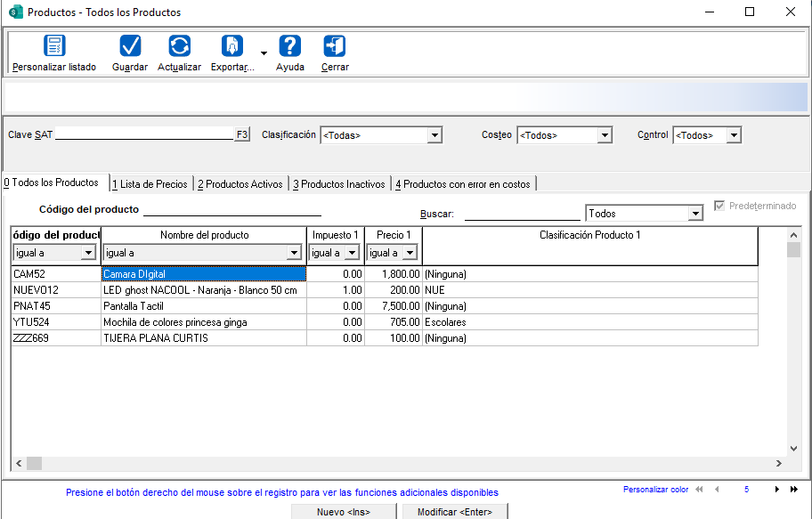Select the Mochila de colores princesa ginga row
Viewport: 812px width, 519px height.
coord(385,322)
